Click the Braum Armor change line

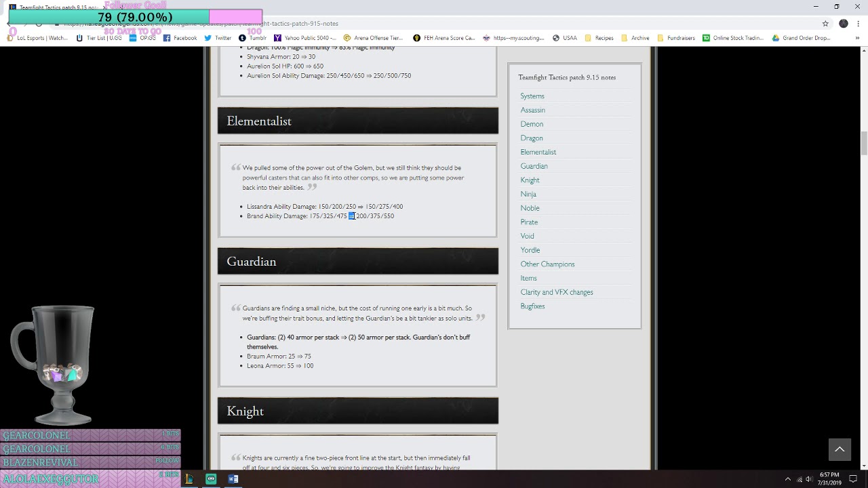coord(279,357)
